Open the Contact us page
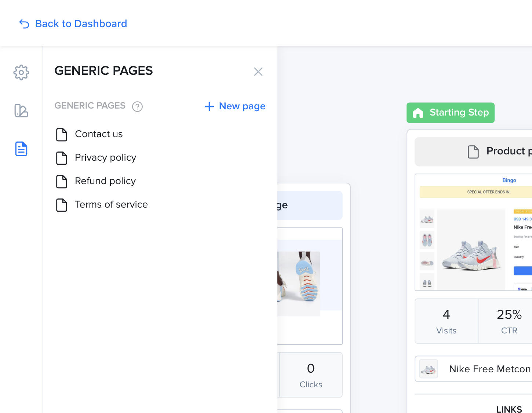The width and height of the screenshot is (532, 413). (99, 134)
